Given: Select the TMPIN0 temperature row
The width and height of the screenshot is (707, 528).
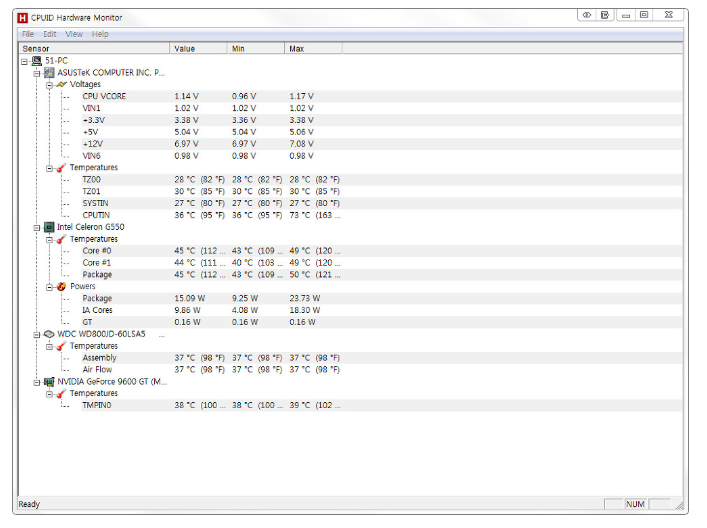Looking at the screenshot, I should pyautogui.click(x=381, y=405).
